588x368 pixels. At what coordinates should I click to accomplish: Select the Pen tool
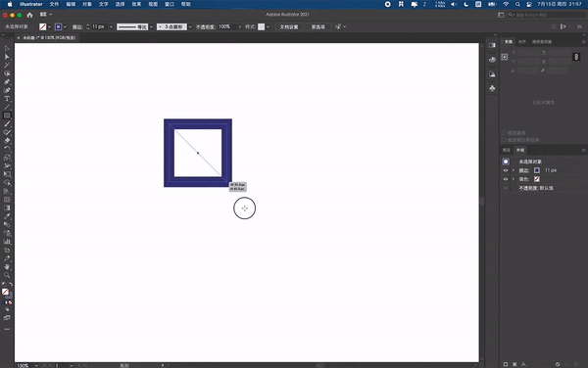(7, 82)
